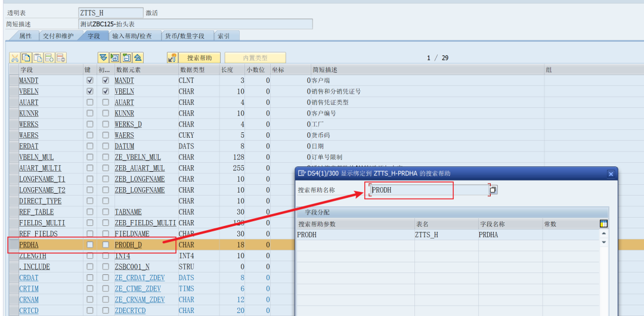Toggle the key checkbox for MANDT
The image size is (644, 316).
[90, 80]
